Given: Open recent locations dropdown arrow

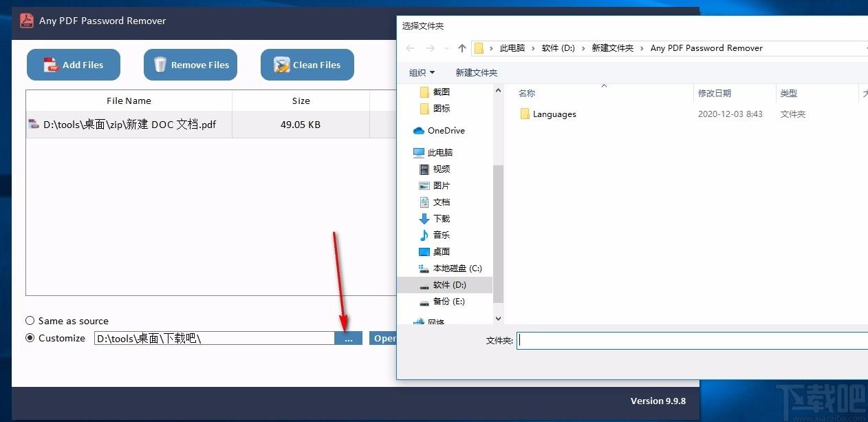Looking at the screenshot, I should click(447, 48).
